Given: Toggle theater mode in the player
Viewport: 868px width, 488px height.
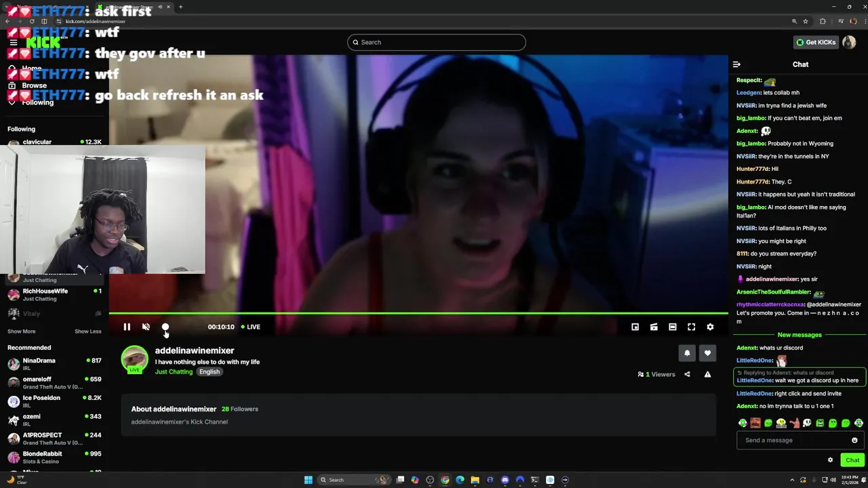Looking at the screenshot, I should [x=673, y=327].
